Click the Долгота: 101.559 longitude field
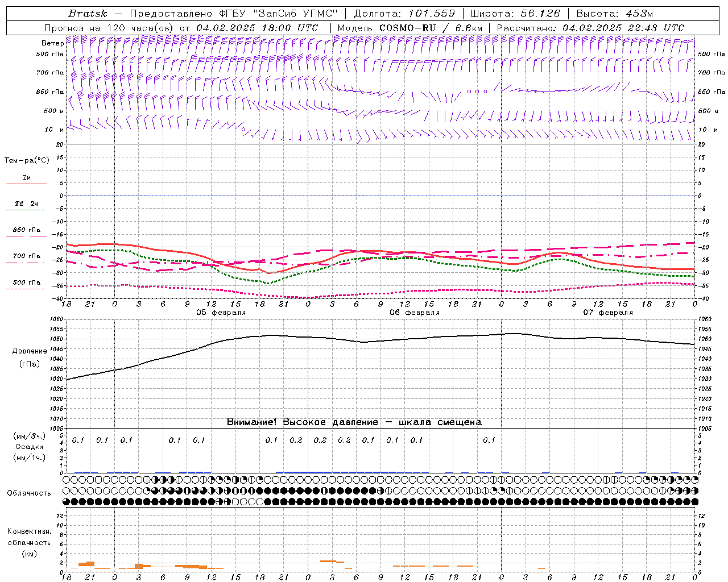The image size is (728, 582). coord(404,14)
